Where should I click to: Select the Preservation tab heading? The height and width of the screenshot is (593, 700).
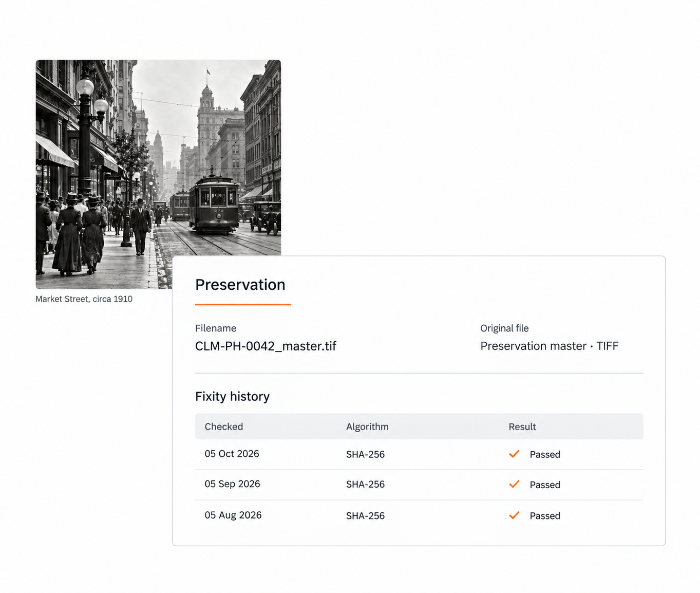tap(240, 285)
